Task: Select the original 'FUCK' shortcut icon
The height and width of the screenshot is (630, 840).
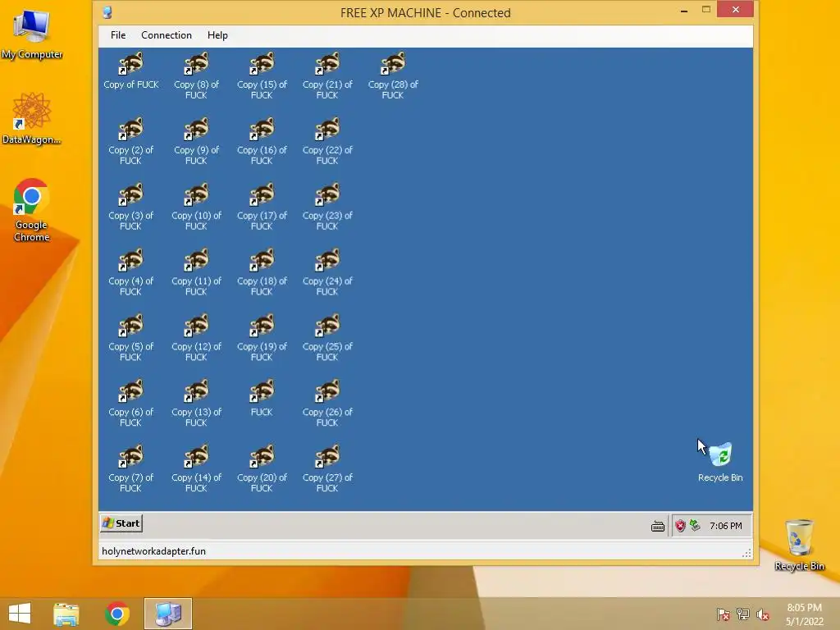Action: (262, 398)
